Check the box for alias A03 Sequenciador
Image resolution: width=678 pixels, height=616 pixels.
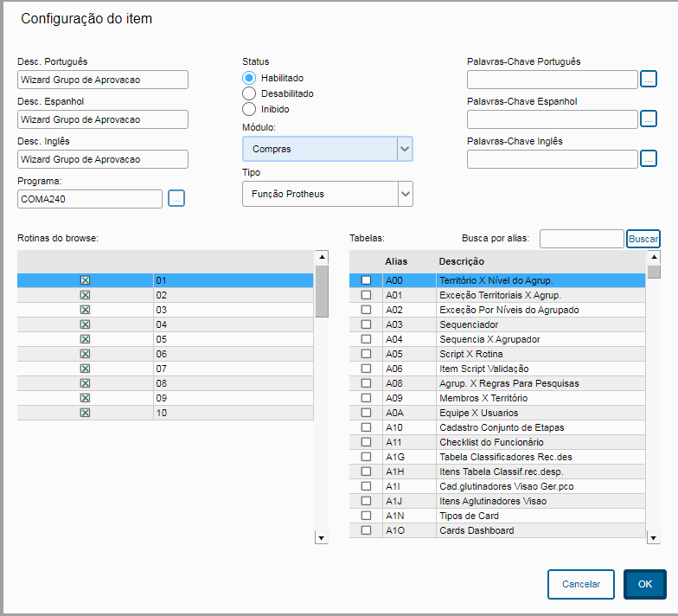(x=366, y=324)
